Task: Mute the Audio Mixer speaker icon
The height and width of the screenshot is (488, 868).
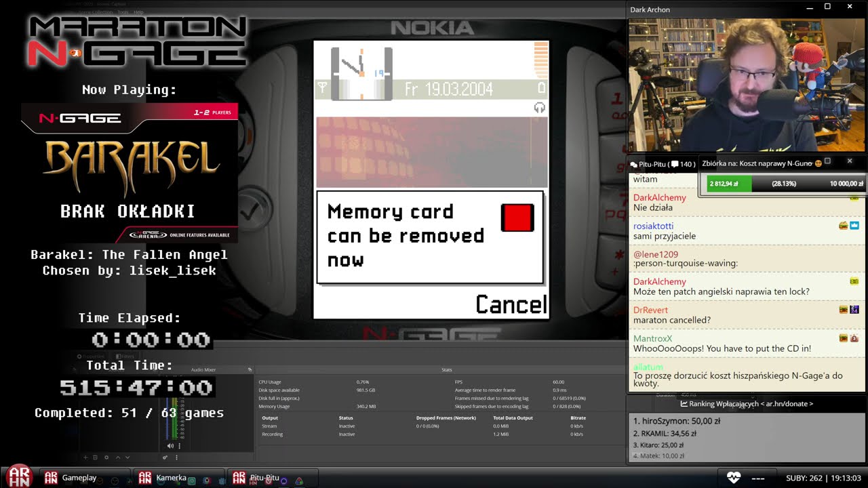Action: pos(170,446)
